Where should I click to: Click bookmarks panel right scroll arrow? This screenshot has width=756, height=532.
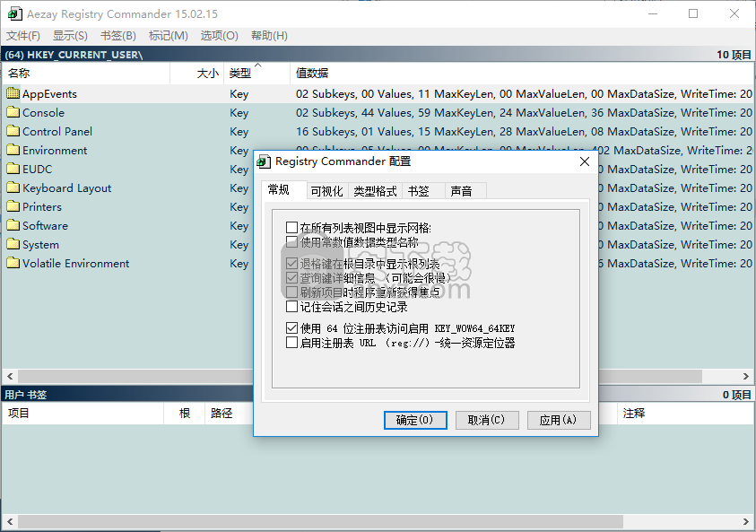pos(745,521)
